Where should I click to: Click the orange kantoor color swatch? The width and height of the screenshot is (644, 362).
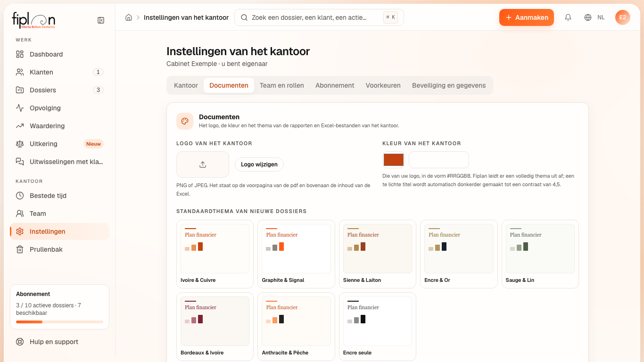(394, 160)
